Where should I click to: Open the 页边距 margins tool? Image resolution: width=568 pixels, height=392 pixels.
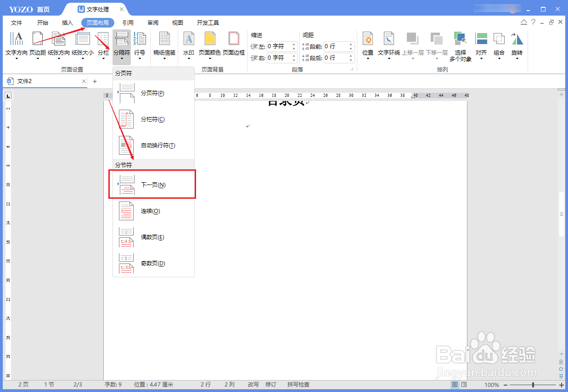(38, 46)
